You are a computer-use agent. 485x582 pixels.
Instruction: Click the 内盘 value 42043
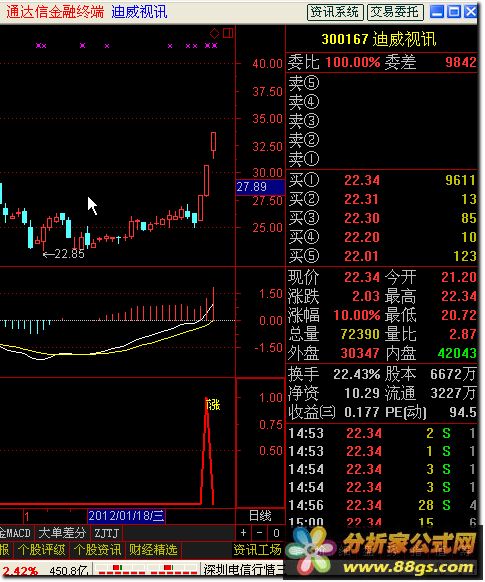click(x=457, y=353)
